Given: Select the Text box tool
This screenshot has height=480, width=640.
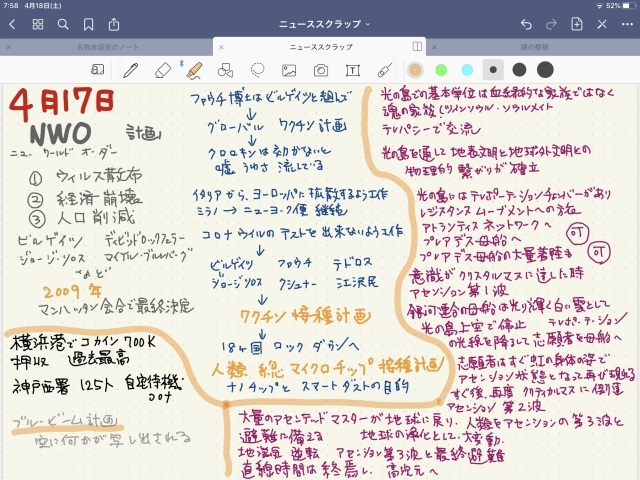Looking at the screenshot, I should click(x=353, y=71).
